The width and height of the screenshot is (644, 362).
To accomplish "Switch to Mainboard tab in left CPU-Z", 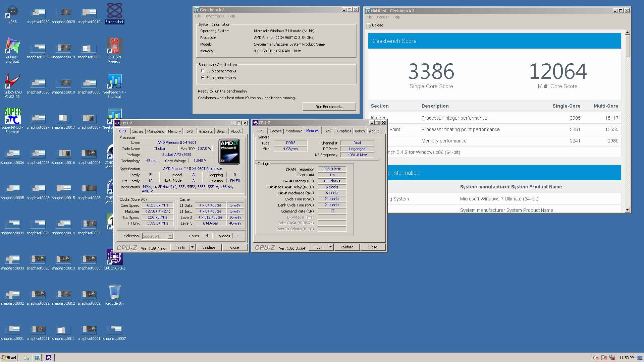I will [156, 131].
